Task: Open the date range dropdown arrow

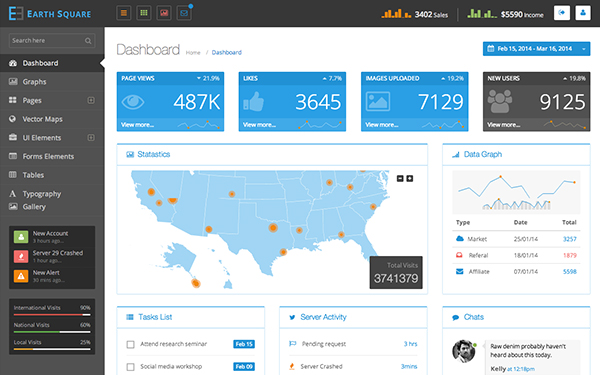Action: click(x=584, y=49)
